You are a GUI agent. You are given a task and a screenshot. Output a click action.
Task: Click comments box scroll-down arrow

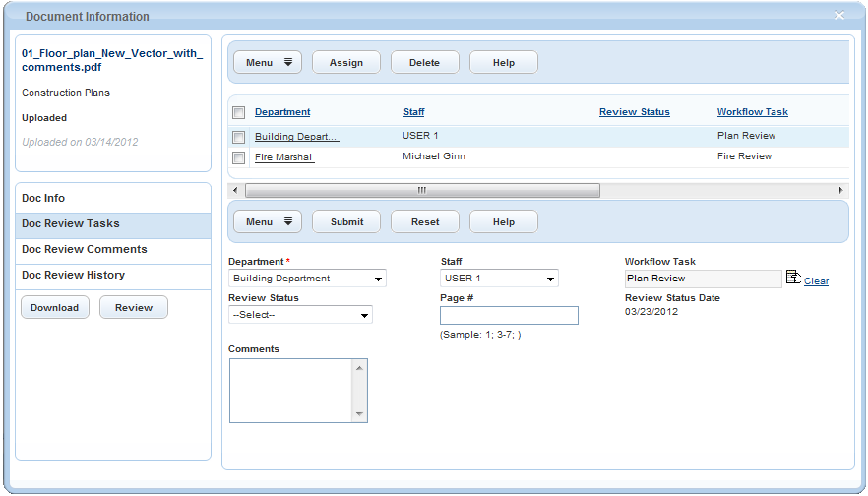click(x=359, y=414)
